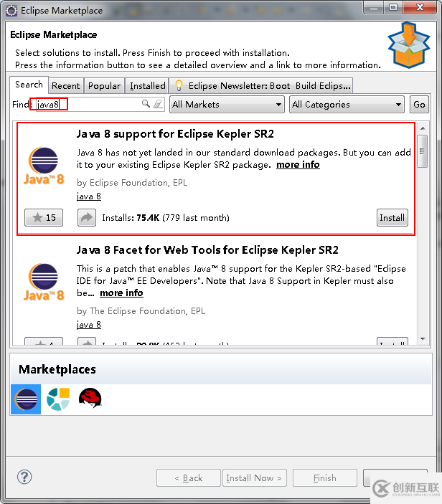Click the Back button
The width and height of the screenshot is (442, 504).
tap(189, 478)
